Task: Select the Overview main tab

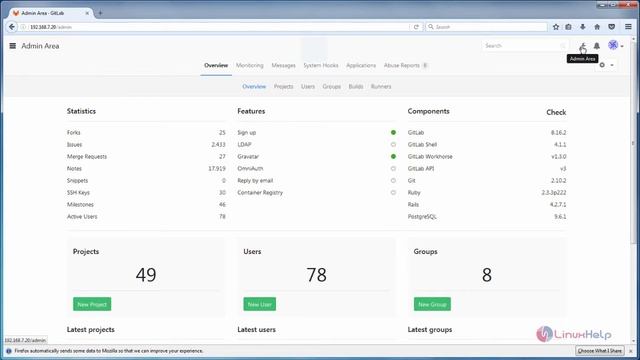Action: coord(216,65)
